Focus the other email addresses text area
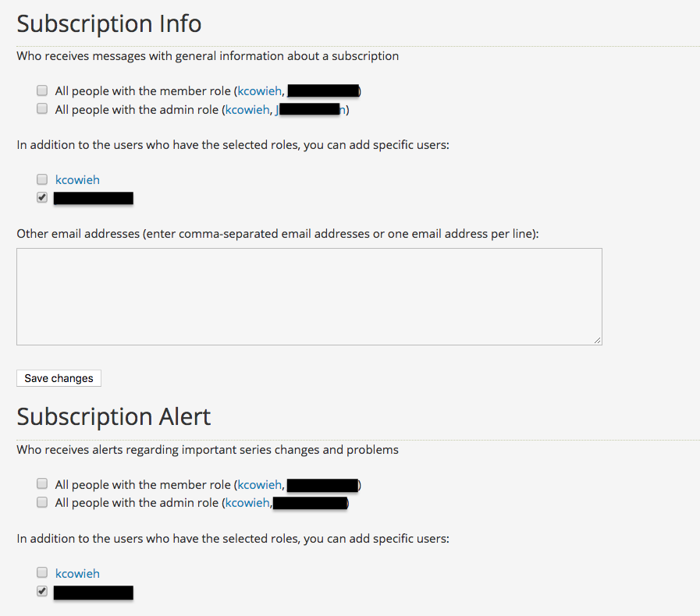This screenshot has width=700, height=616. 309,296
